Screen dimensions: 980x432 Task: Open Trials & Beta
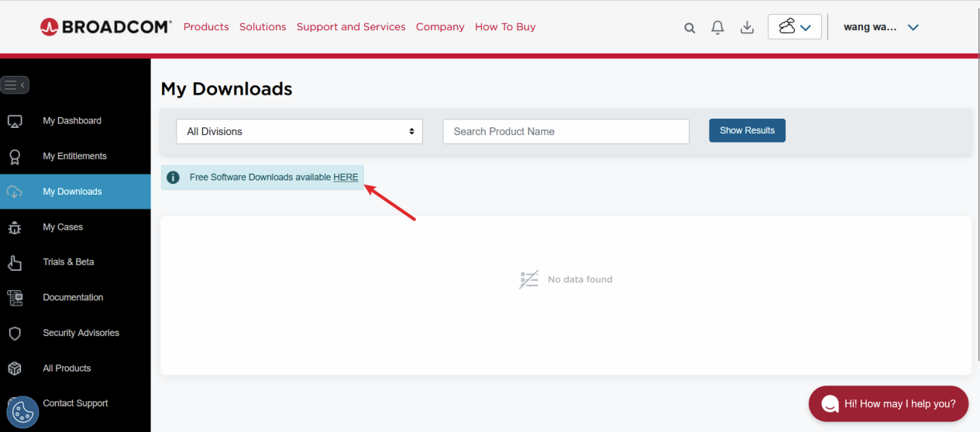click(68, 262)
